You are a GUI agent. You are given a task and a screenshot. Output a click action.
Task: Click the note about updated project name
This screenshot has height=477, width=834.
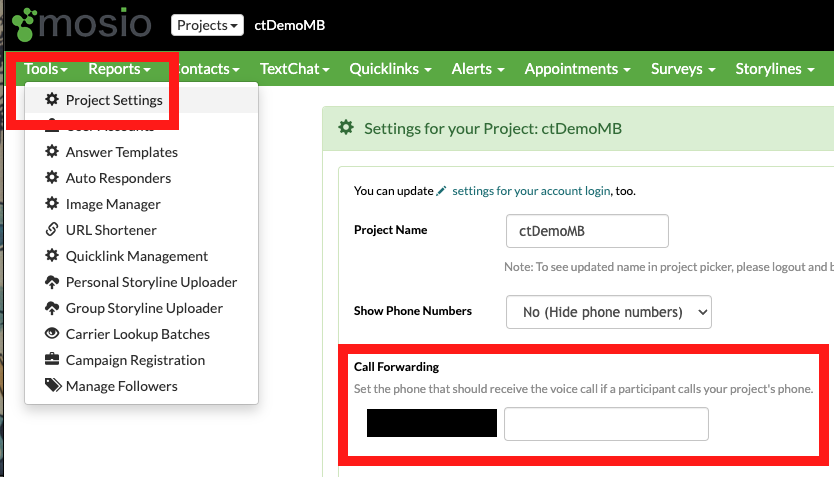(x=669, y=266)
